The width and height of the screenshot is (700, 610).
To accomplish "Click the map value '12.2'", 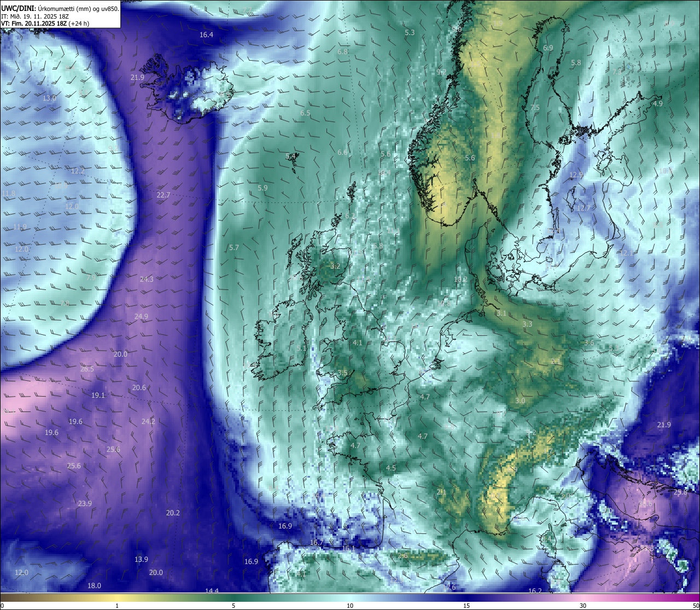I will click(x=78, y=171).
